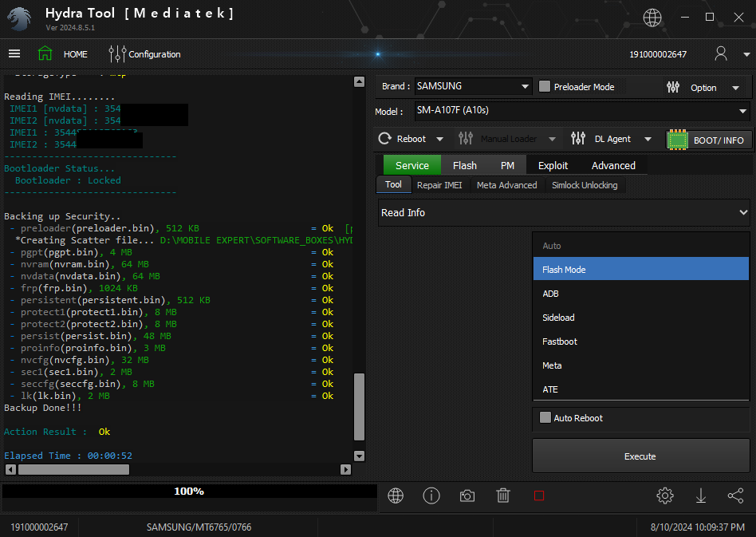Click the red stop square icon
This screenshot has width=756, height=537.
(539, 496)
